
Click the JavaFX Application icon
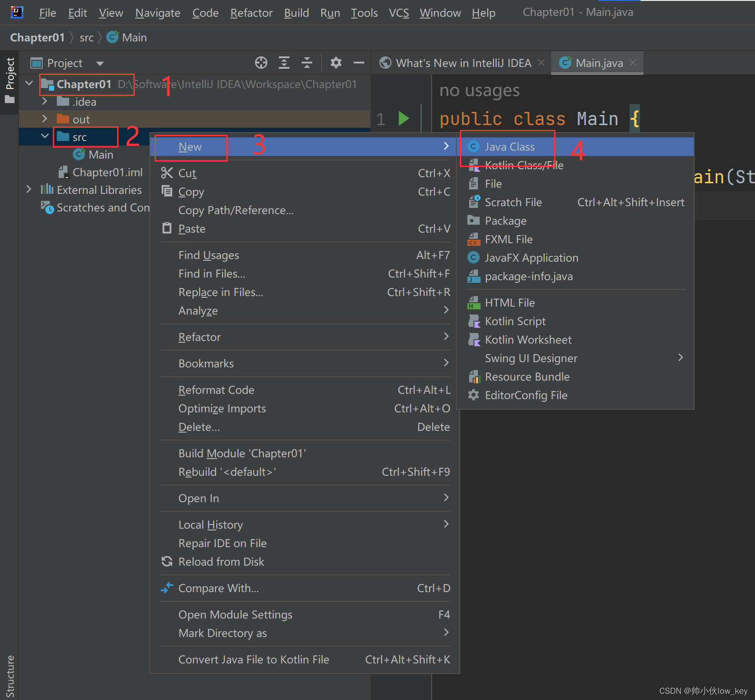pos(474,257)
